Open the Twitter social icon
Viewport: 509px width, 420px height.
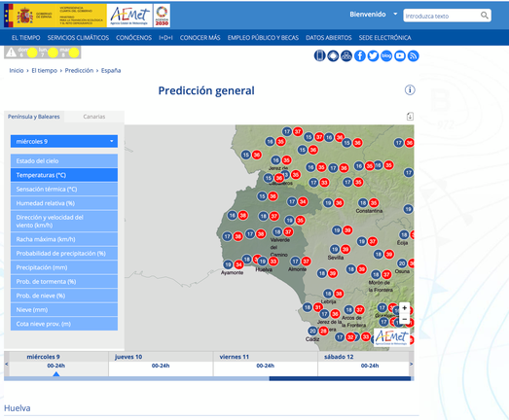(373, 55)
